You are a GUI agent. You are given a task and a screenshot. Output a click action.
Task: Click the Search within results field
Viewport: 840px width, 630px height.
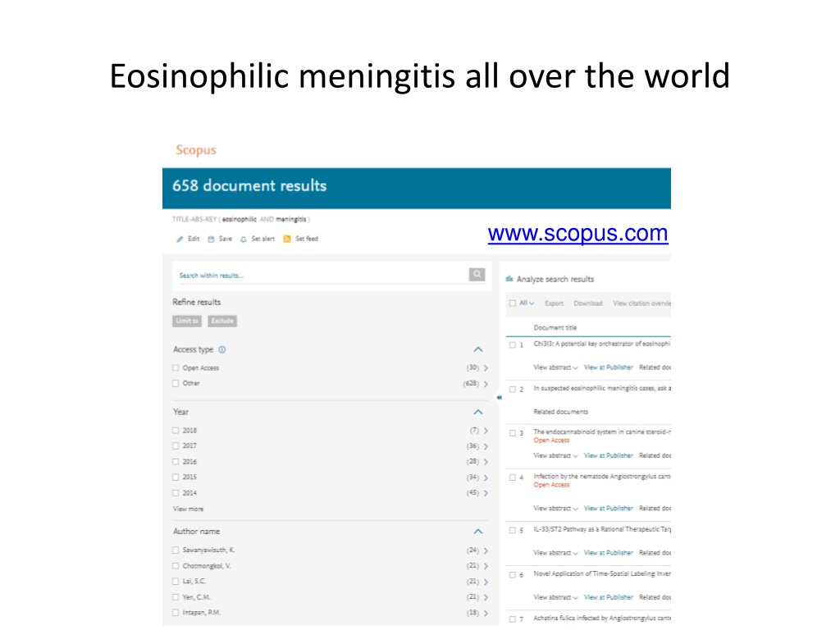pyautogui.click(x=321, y=276)
